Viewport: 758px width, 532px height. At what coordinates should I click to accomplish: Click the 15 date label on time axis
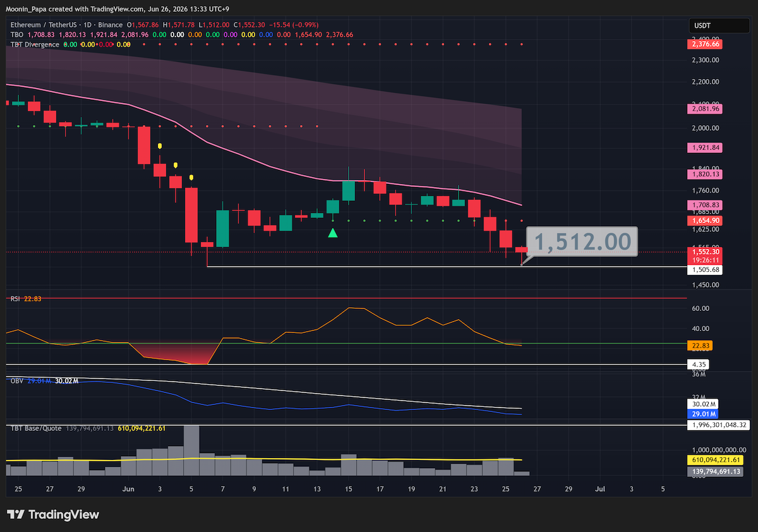coord(348,489)
